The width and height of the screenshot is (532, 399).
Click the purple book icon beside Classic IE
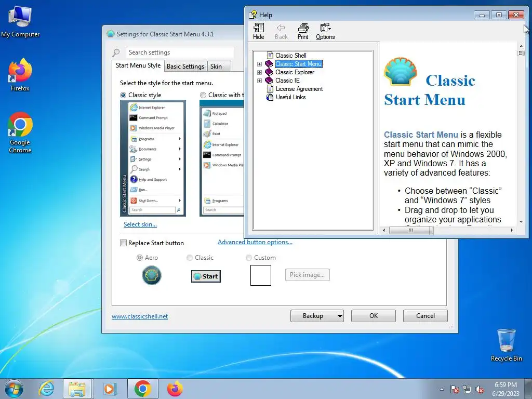click(269, 81)
